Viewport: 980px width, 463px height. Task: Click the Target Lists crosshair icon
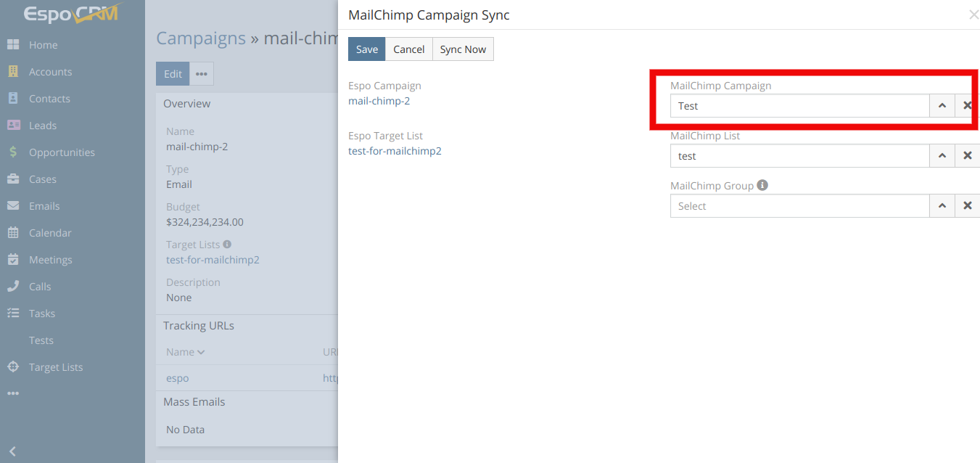point(13,367)
